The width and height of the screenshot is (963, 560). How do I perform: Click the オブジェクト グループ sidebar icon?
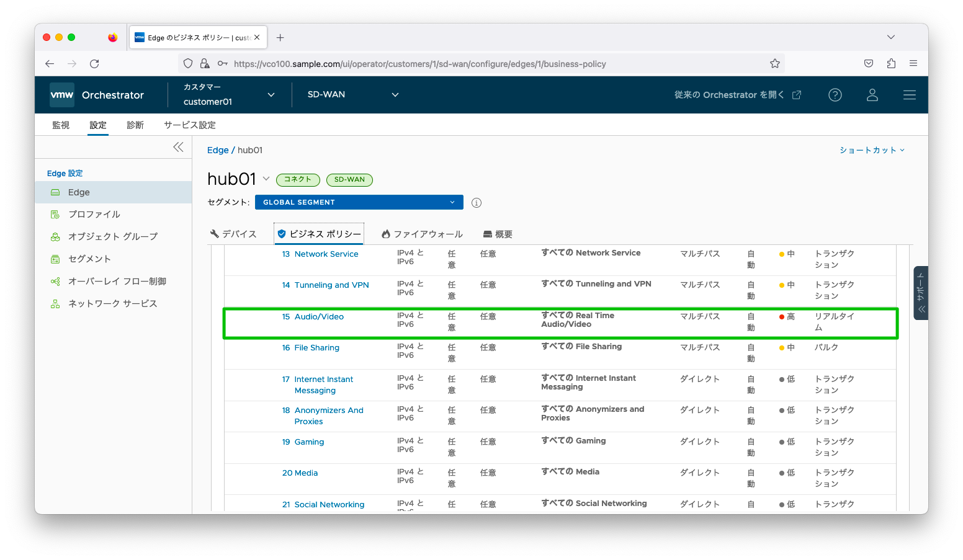(55, 237)
